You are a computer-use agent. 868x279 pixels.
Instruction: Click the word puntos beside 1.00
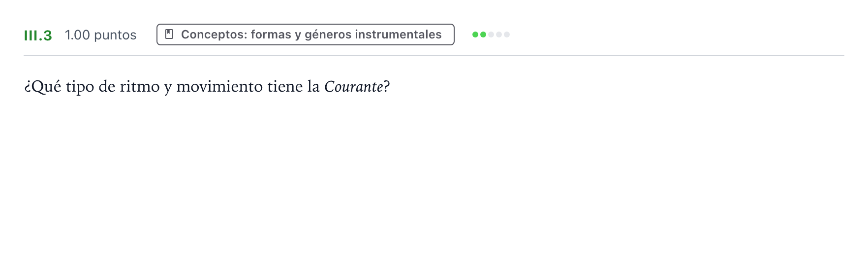pos(115,35)
